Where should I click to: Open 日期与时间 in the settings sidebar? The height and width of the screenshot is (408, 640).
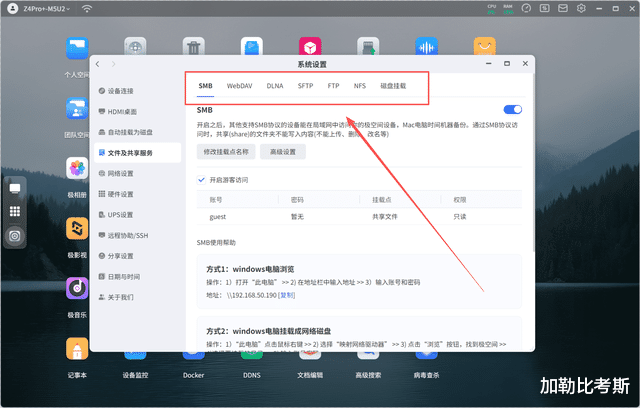point(138,277)
